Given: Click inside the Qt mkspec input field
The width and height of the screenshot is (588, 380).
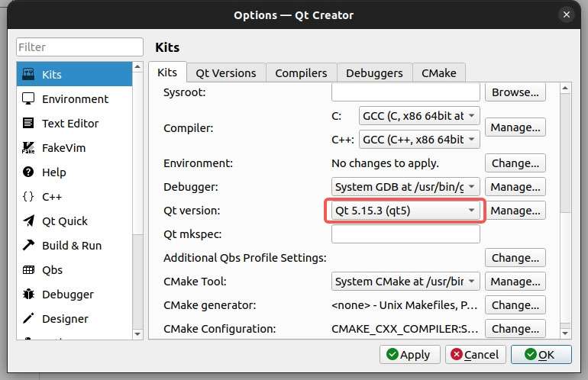Looking at the screenshot, I should pos(405,234).
